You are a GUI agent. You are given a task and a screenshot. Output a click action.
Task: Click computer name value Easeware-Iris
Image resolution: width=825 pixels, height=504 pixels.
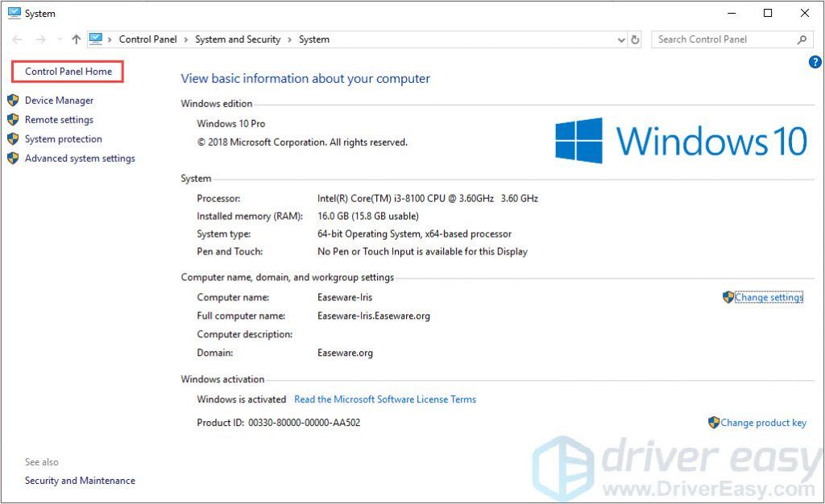(345, 297)
